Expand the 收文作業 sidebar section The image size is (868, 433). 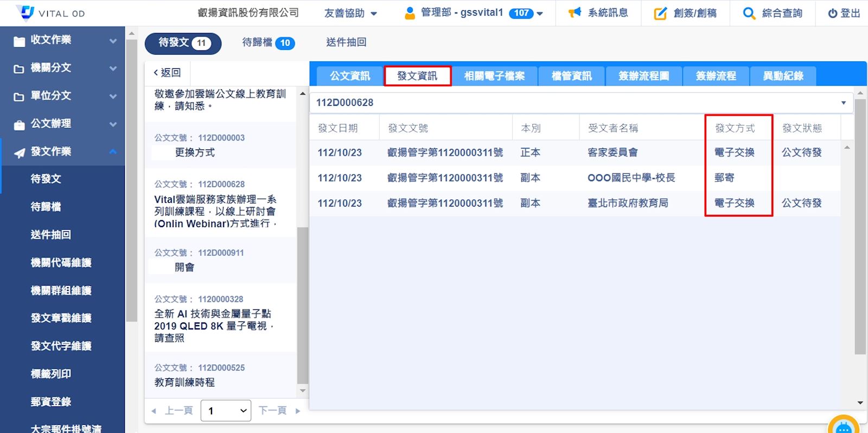113,40
